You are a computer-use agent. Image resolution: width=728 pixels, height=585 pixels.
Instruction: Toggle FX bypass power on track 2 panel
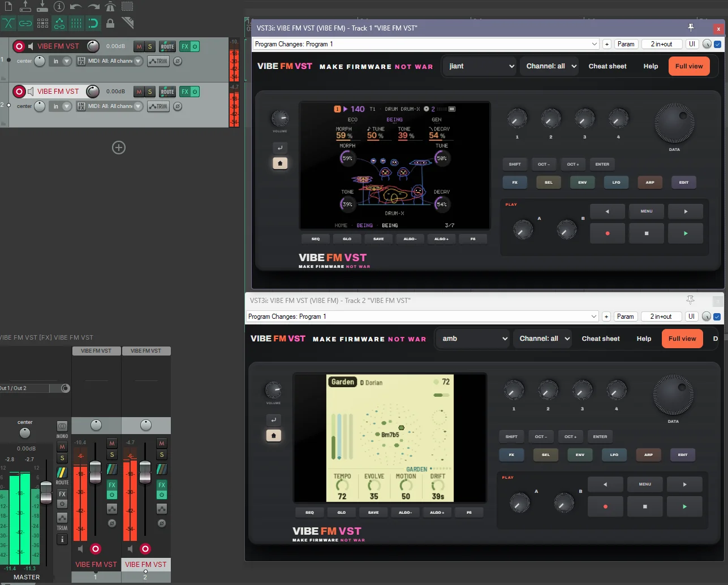[195, 92]
